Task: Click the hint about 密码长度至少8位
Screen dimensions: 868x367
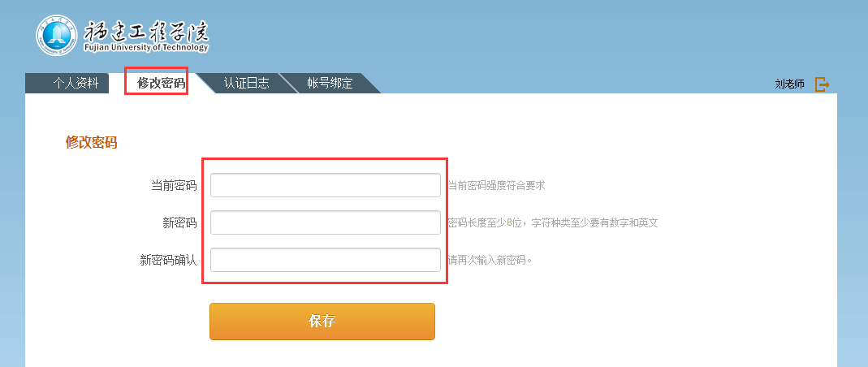Action: click(x=552, y=223)
